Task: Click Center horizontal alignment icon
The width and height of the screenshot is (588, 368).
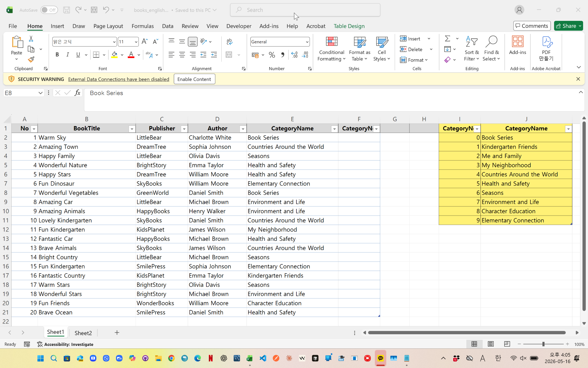Action: pos(182,55)
